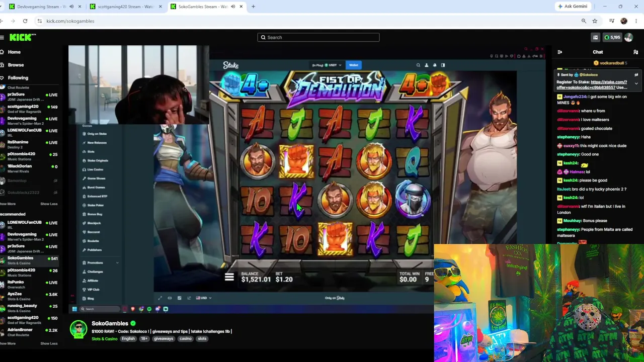Screen dimensions: 644x362
Task: Click the Ask Gemini button
Action: (573, 7)
